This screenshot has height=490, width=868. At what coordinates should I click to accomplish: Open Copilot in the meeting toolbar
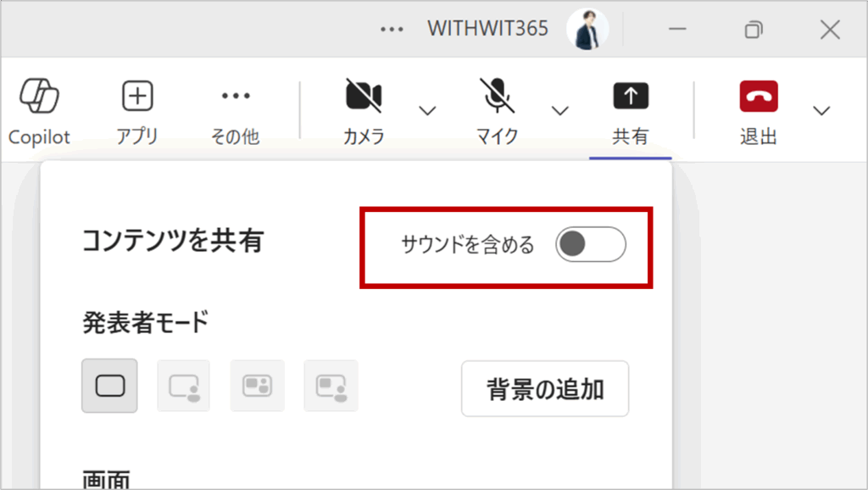pyautogui.click(x=39, y=113)
